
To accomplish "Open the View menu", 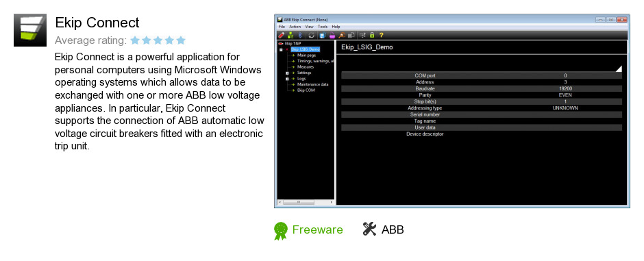I will click(309, 27).
